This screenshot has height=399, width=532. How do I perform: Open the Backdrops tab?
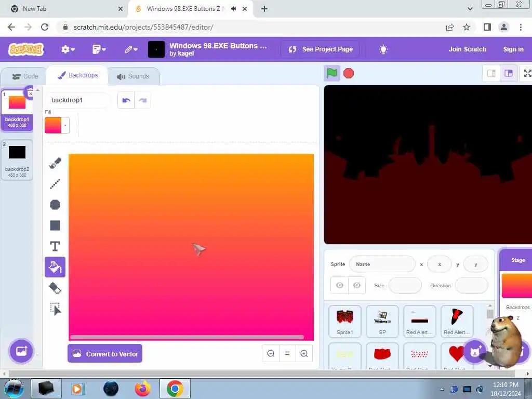pos(78,75)
